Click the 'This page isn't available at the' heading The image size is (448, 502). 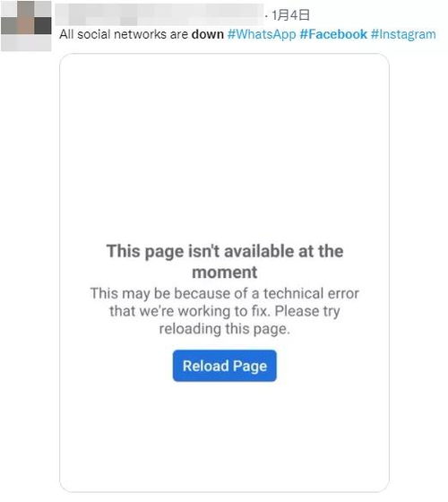(225, 251)
